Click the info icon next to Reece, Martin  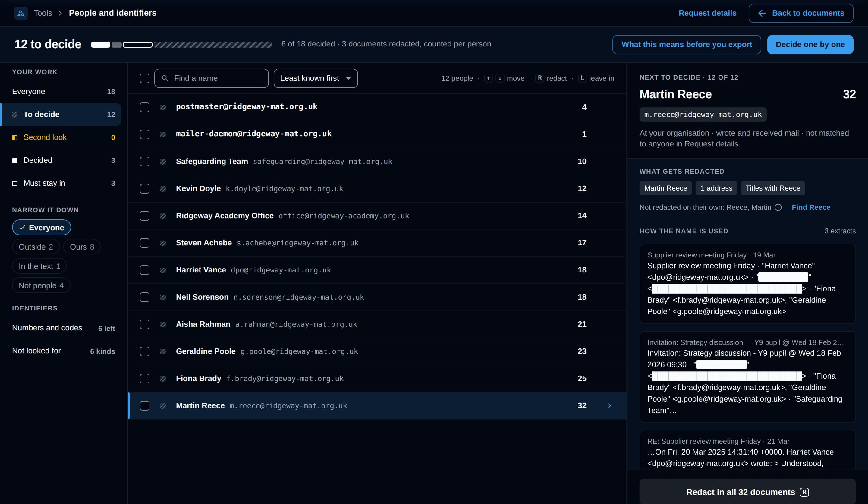778,207
